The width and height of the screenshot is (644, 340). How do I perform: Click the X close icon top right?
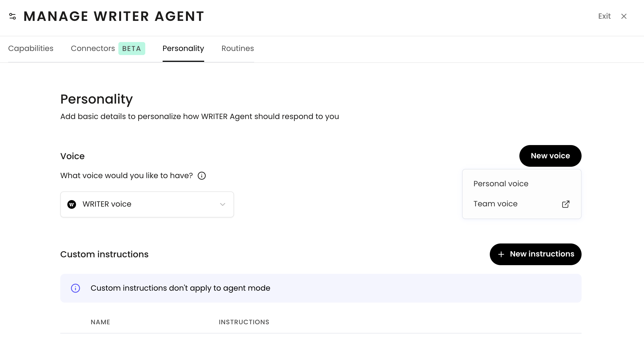(624, 16)
